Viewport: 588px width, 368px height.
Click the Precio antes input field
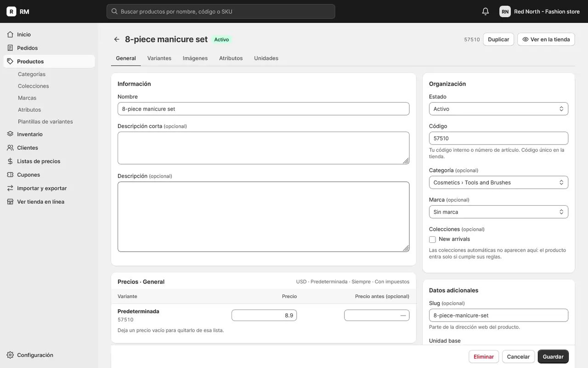[x=377, y=316]
